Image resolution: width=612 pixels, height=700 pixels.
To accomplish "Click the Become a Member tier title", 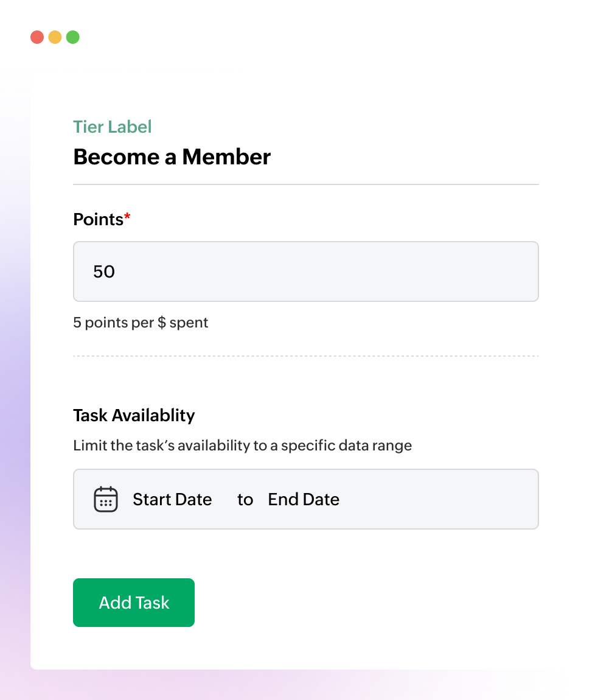I will coord(172,156).
